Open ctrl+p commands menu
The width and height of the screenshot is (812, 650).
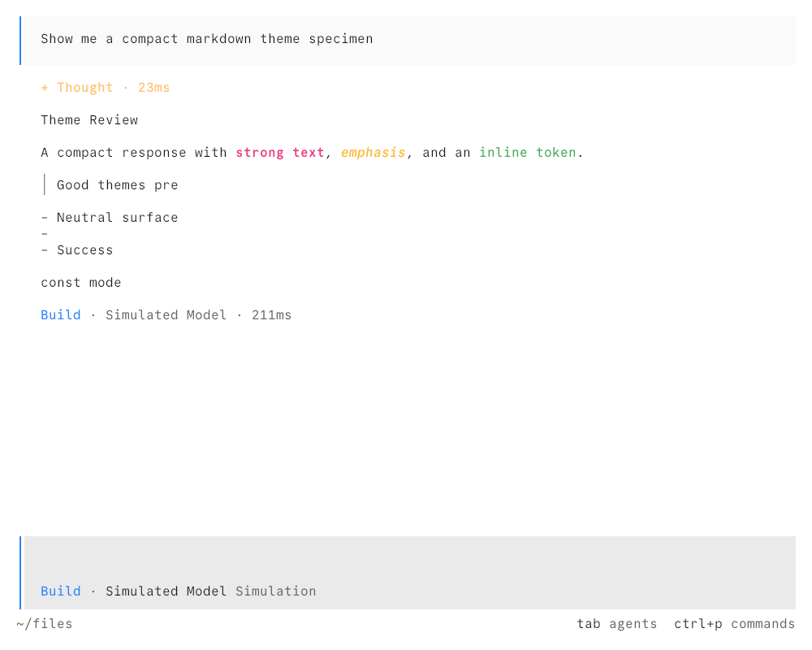click(x=734, y=624)
